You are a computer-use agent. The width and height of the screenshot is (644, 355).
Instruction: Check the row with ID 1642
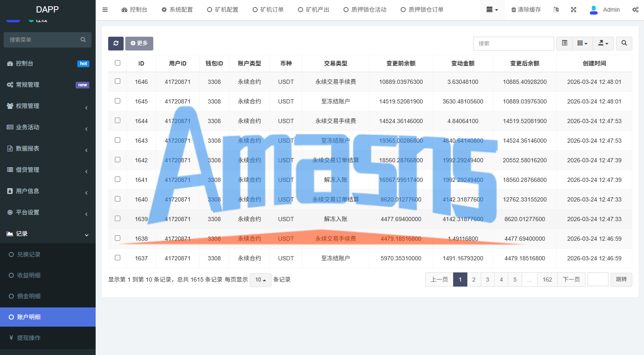click(x=117, y=160)
